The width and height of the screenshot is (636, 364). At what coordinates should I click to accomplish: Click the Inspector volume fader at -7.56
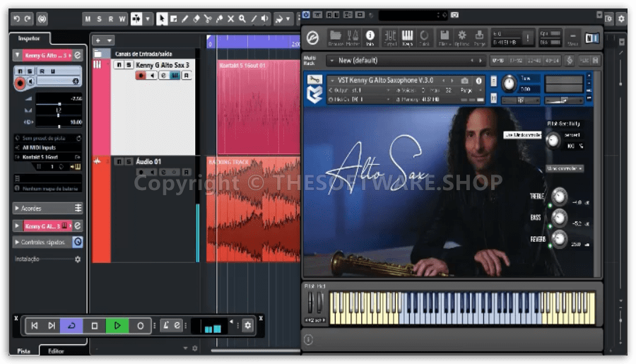pyautogui.click(x=59, y=104)
